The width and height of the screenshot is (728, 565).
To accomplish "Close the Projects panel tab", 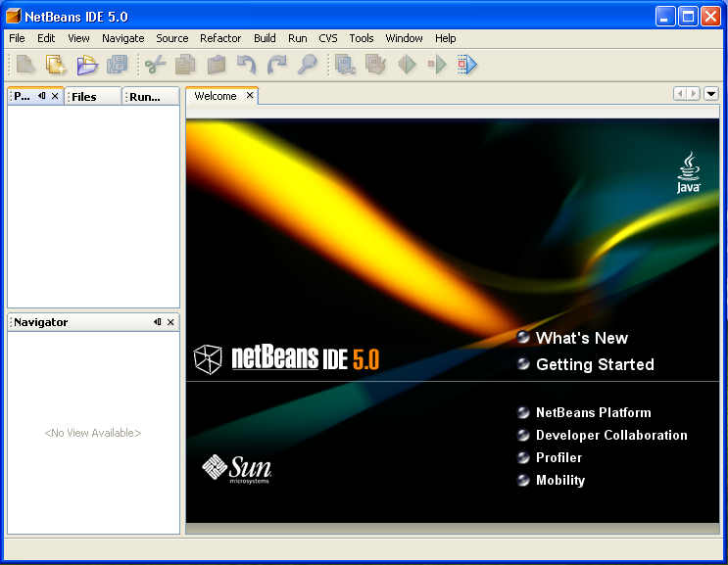I will click(x=55, y=96).
